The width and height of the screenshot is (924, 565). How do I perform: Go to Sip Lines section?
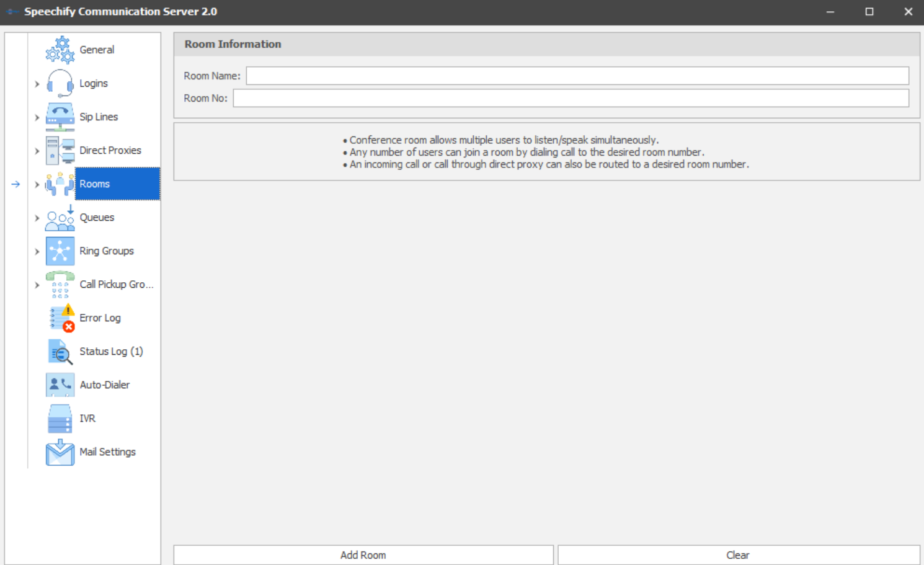click(99, 117)
